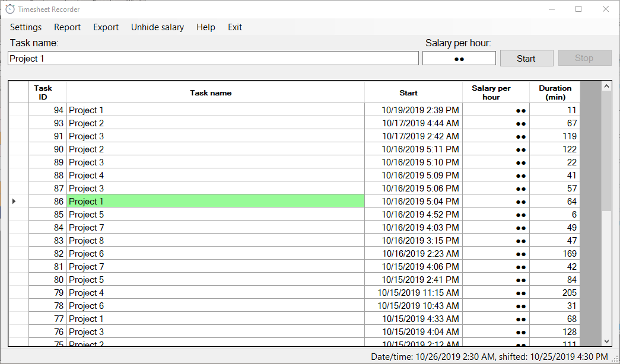
Task: Minimize the Timesheet Recorder window
Action: click(x=551, y=9)
